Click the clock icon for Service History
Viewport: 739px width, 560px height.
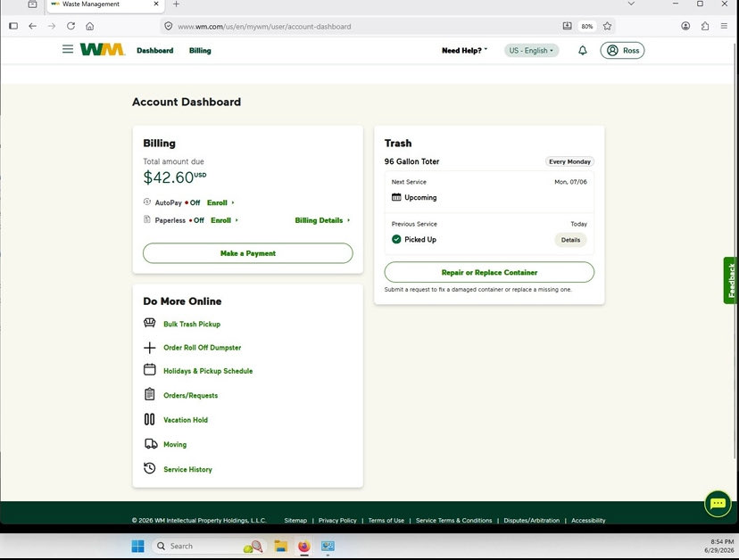149,468
